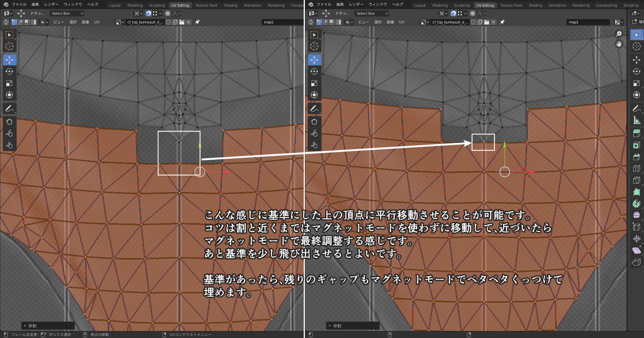Select the Rip Region tool in 3D viewport
Image resolution: width=644 pixels, height=338 pixels.
click(x=637, y=262)
